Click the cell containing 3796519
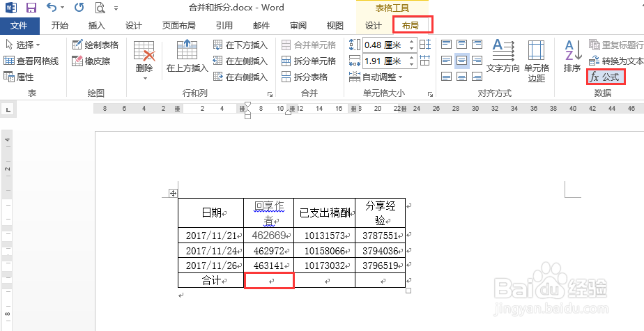This screenshot has width=644, height=331. click(x=381, y=265)
